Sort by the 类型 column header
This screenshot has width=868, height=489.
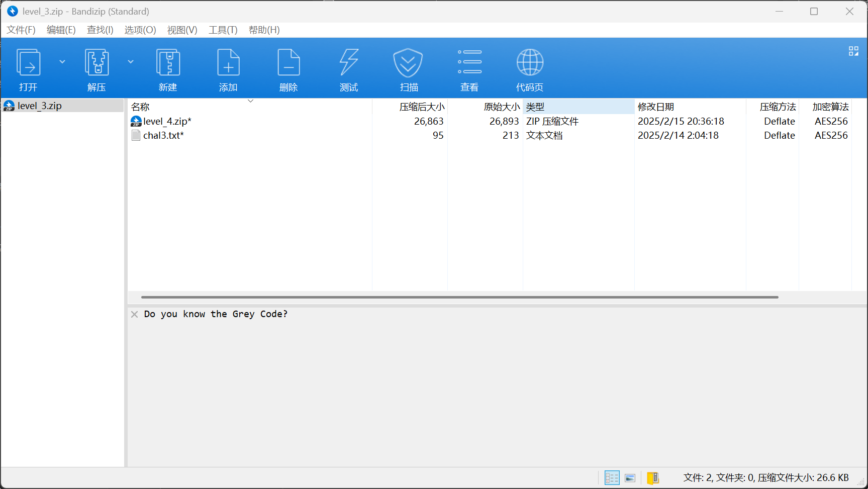point(579,107)
